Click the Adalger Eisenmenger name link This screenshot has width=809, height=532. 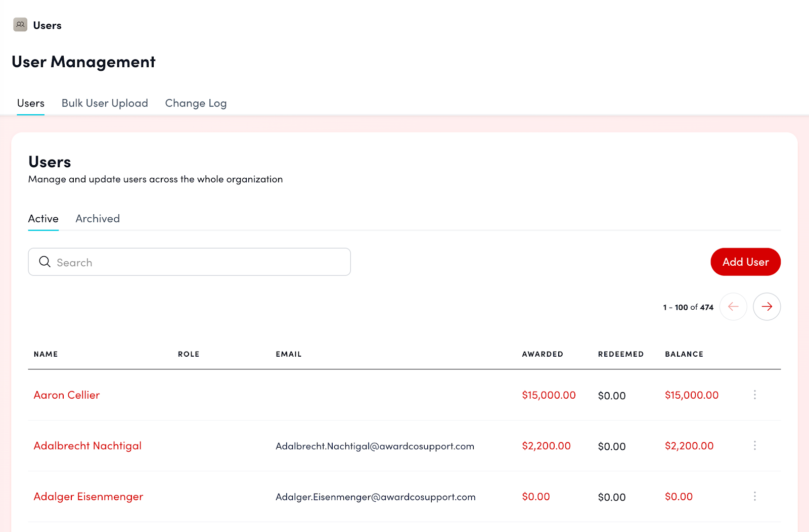click(88, 497)
